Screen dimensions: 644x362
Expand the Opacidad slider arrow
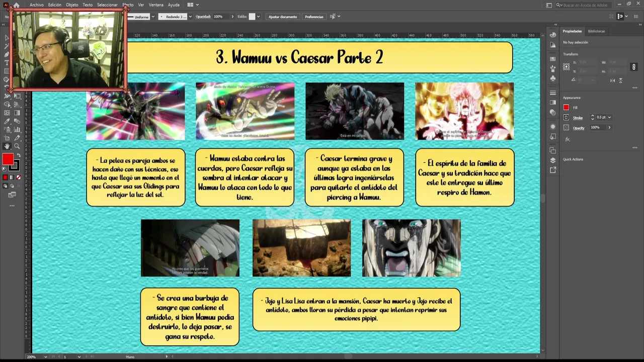[232, 17]
